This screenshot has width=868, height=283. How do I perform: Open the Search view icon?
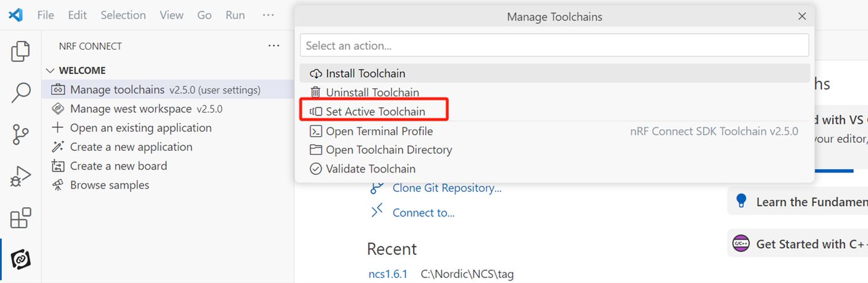pyautogui.click(x=20, y=93)
